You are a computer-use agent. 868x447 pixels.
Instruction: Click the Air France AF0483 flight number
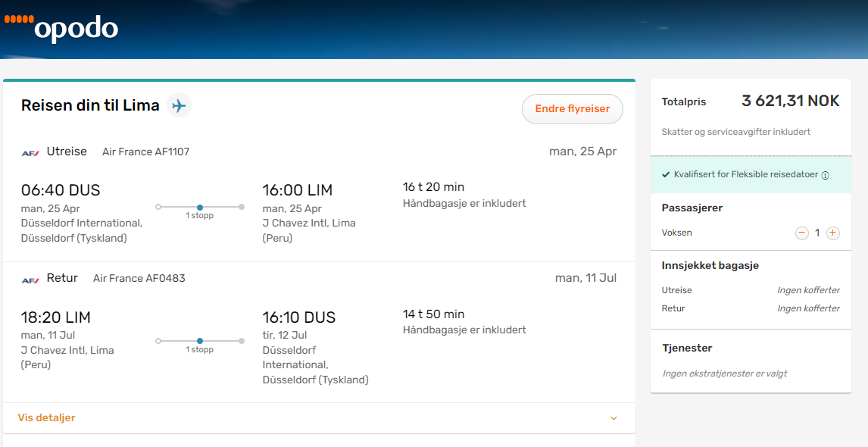point(139,278)
